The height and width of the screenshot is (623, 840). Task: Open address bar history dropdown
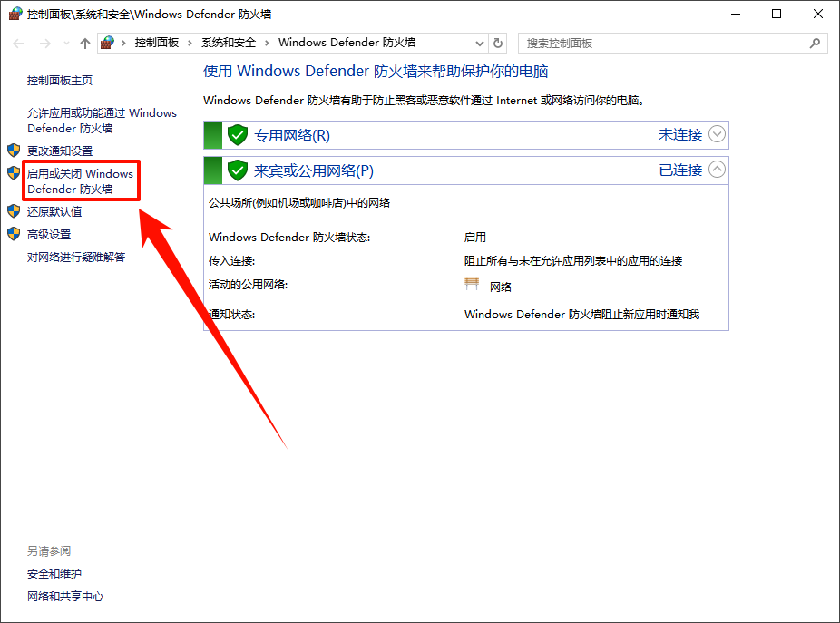480,44
